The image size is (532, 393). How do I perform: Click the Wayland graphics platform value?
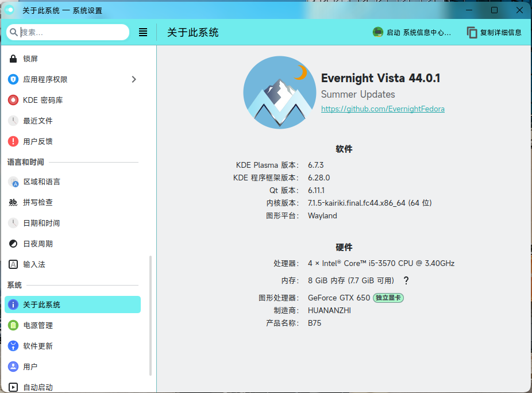pos(322,216)
